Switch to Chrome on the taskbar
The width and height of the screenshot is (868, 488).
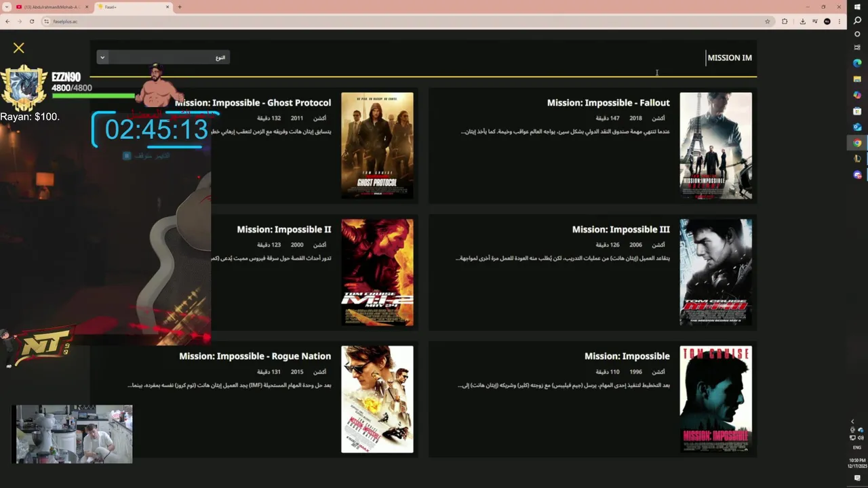point(857,143)
